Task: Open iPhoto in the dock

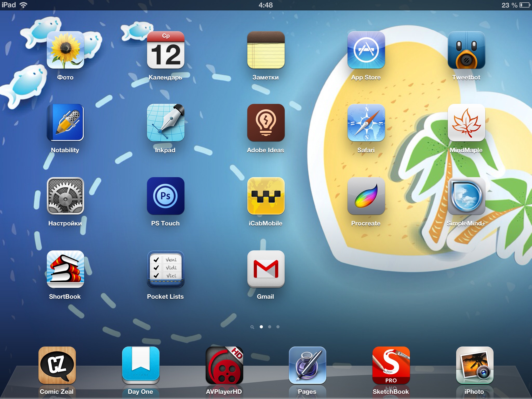Action: point(475,365)
